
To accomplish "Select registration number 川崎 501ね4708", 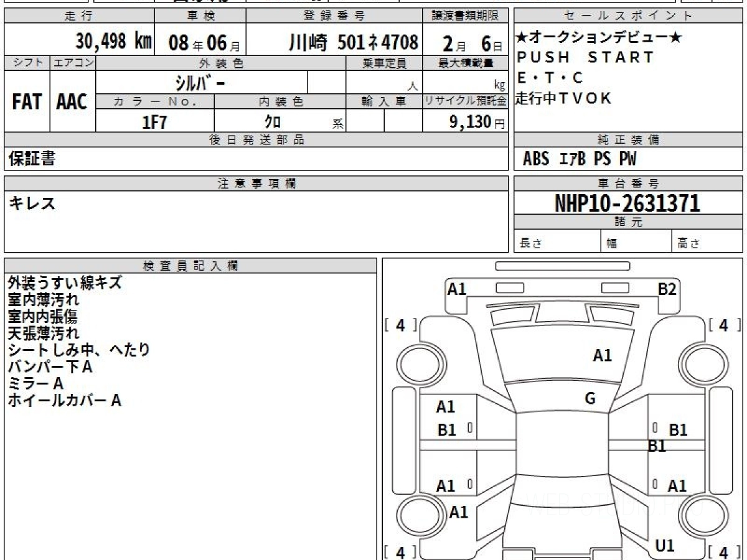I will [x=353, y=42].
